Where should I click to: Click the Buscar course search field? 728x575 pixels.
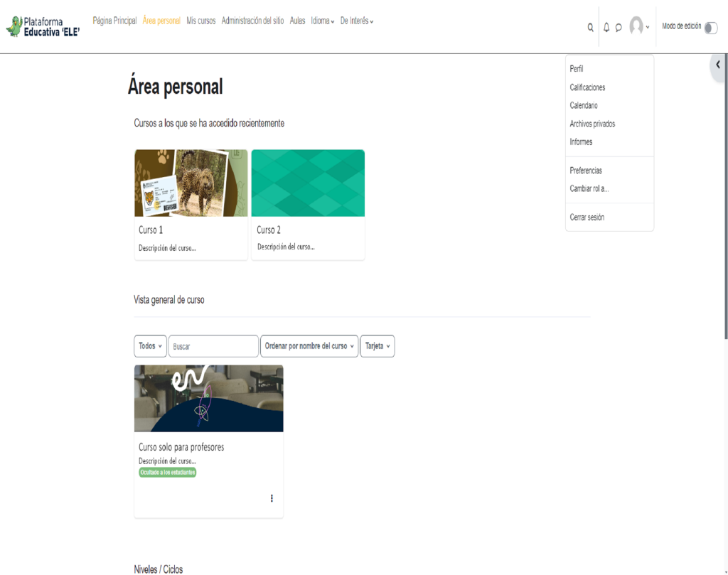click(x=213, y=346)
